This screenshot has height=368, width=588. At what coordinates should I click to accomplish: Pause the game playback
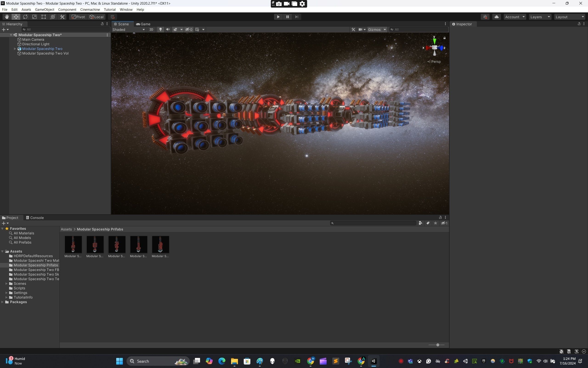287,17
